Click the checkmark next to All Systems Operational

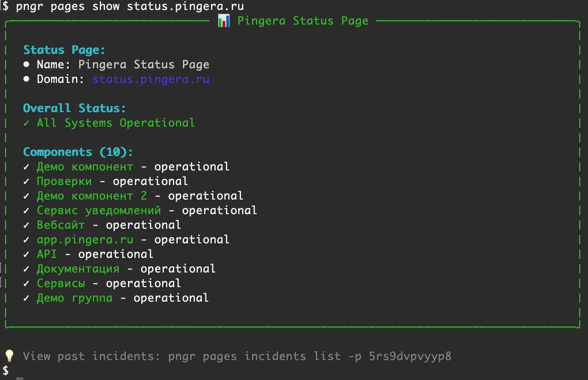click(x=26, y=123)
